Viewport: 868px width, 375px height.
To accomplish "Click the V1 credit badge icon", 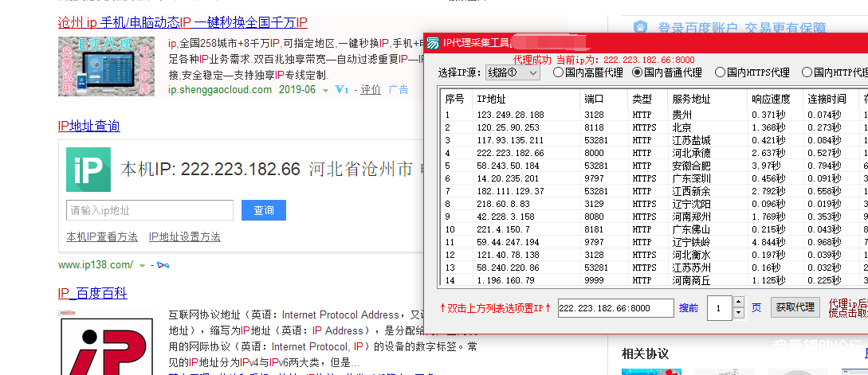I will 342,90.
